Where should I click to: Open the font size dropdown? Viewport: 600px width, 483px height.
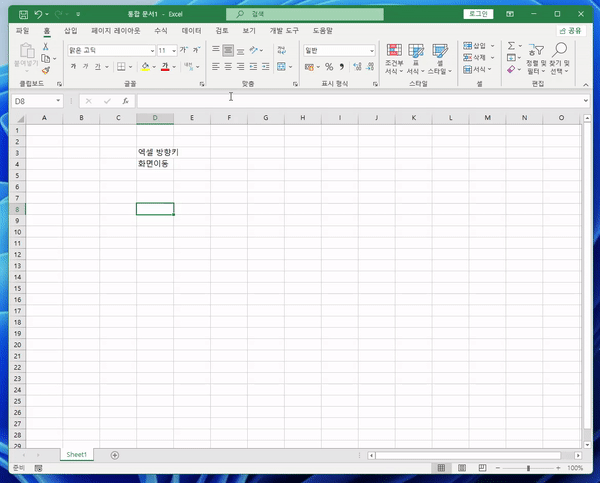click(x=174, y=51)
